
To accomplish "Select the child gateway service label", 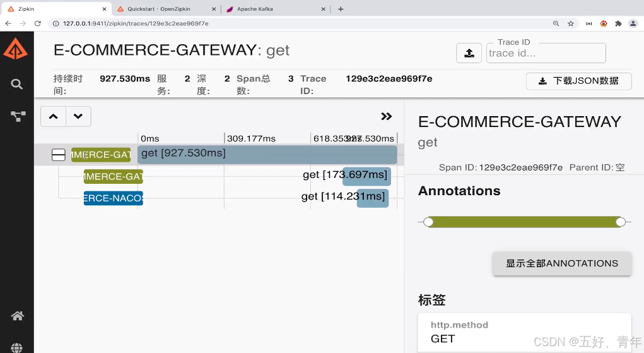I will [114, 177].
